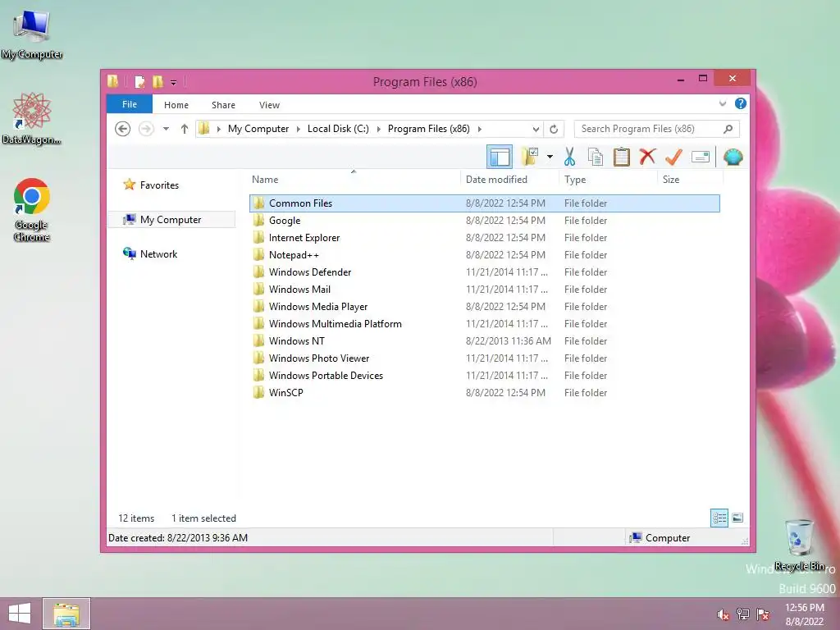Go up one folder level

(x=185, y=129)
